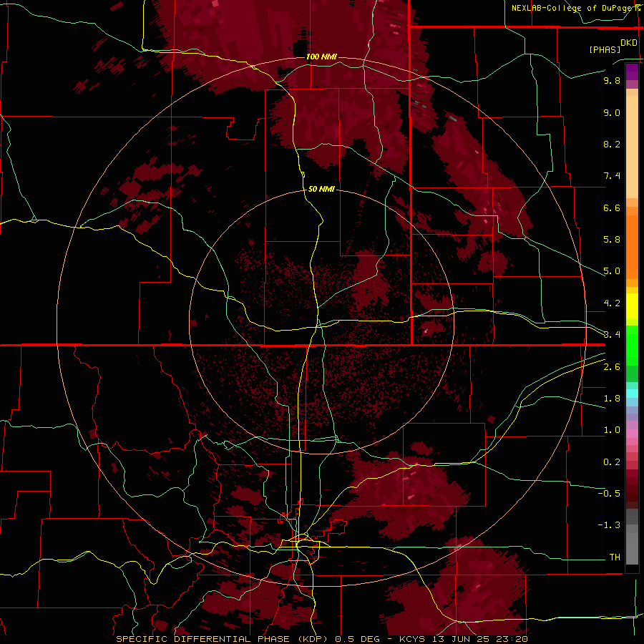Click the 1.0 scale label
Image resolution: width=644 pixels, height=644 pixels.
coord(612,430)
